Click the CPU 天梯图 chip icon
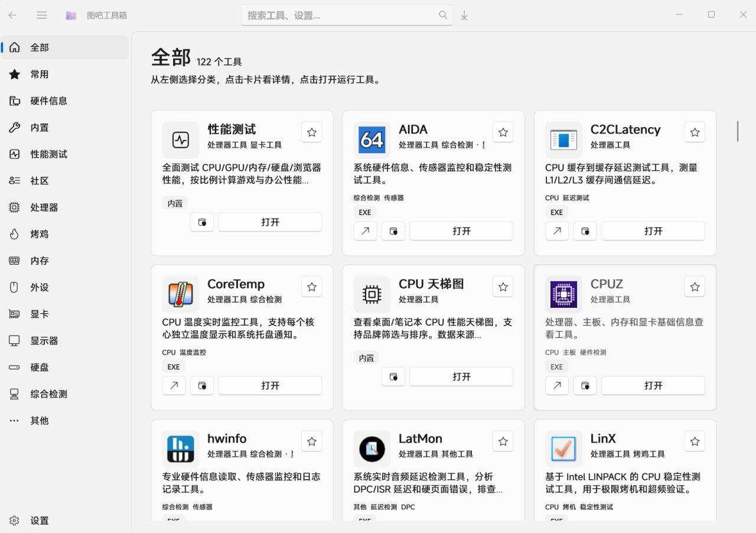 point(372,294)
